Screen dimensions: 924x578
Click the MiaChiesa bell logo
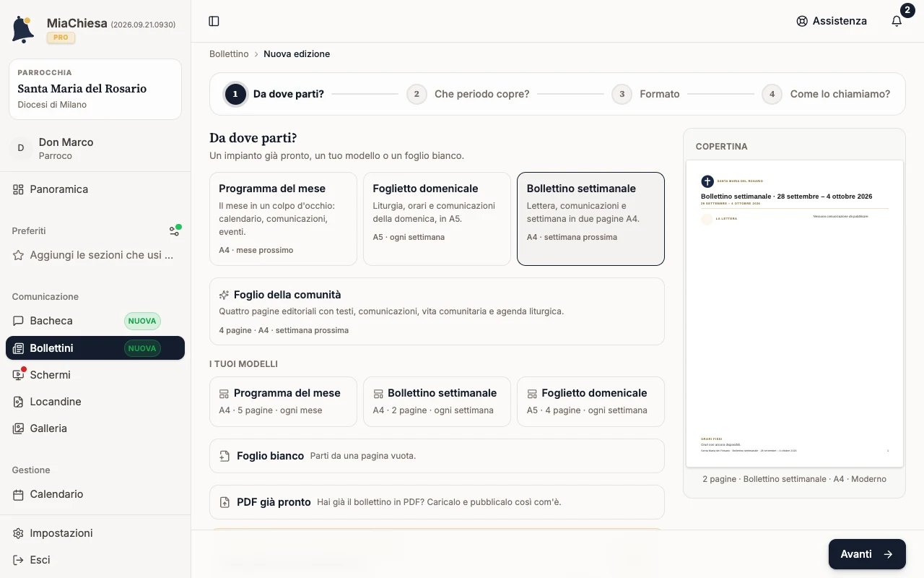coord(23,30)
